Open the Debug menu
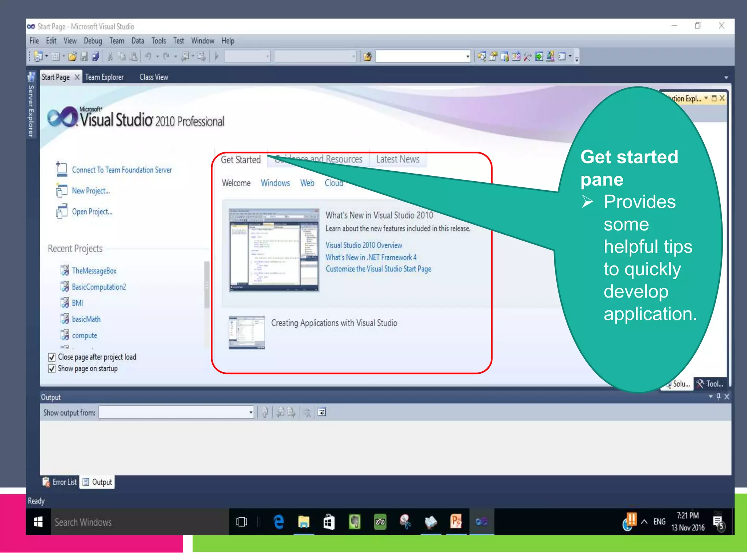747x560 pixels. coord(93,41)
